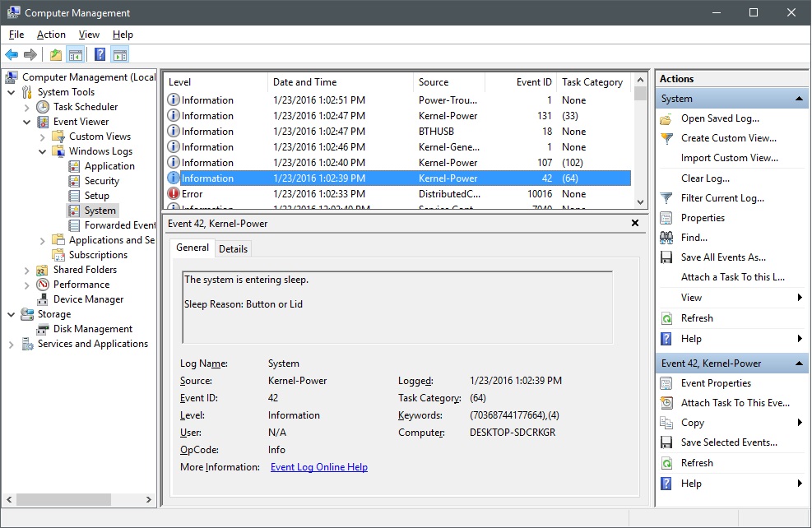The height and width of the screenshot is (528, 812).
Task: Sort events by the Event ID column
Action: click(533, 82)
